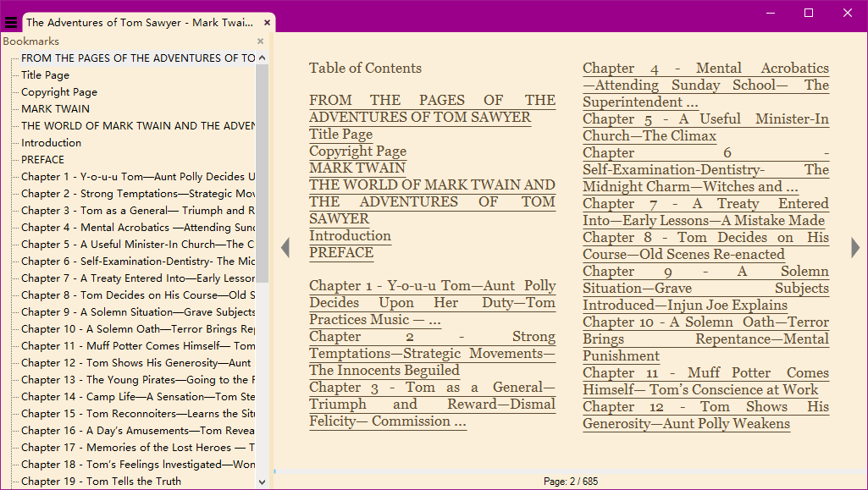This screenshot has width=868, height=490.
Task: Open the PREFACE bookmark
Action: [x=42, y=160]
